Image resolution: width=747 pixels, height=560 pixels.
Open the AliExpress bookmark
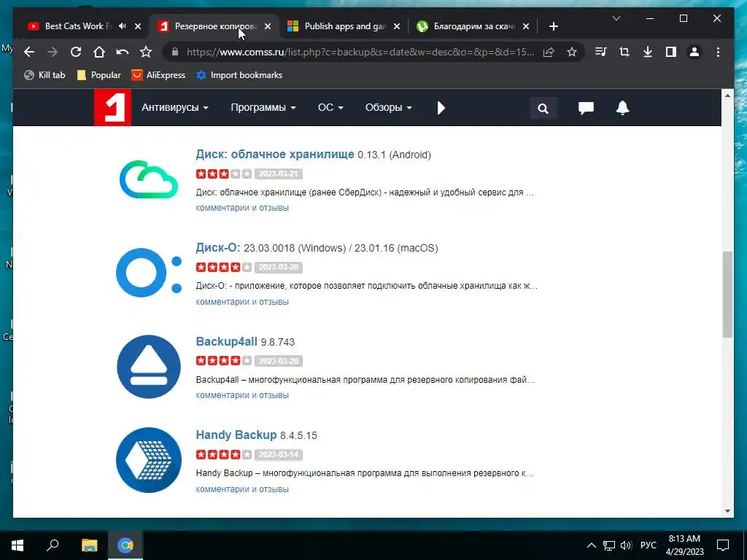pyautogui.click(x=158, y=75)
